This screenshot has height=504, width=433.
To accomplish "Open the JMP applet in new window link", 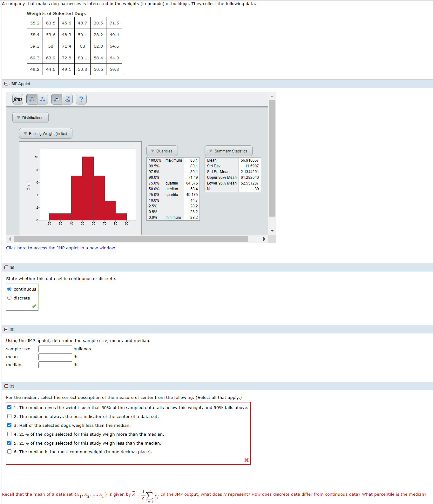I will click(x=61, y=248).
